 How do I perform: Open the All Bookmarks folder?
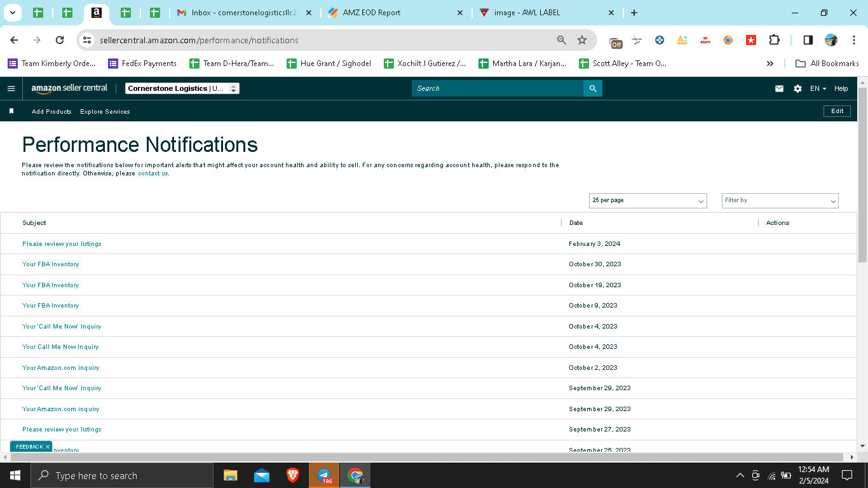coord(827,64)
